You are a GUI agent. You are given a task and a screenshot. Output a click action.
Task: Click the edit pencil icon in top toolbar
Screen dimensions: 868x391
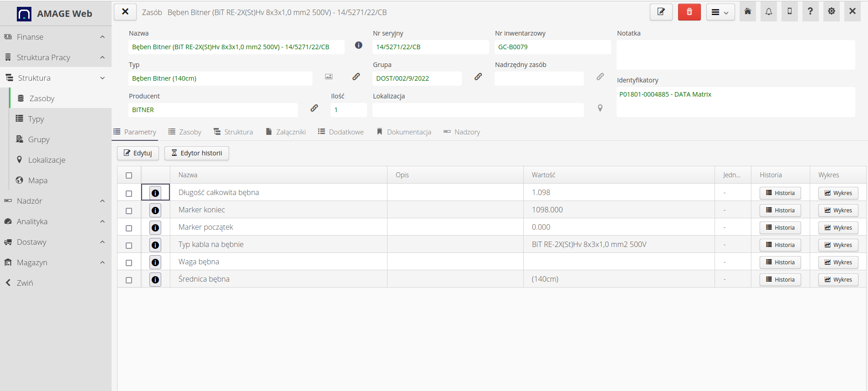pos(661,12)
